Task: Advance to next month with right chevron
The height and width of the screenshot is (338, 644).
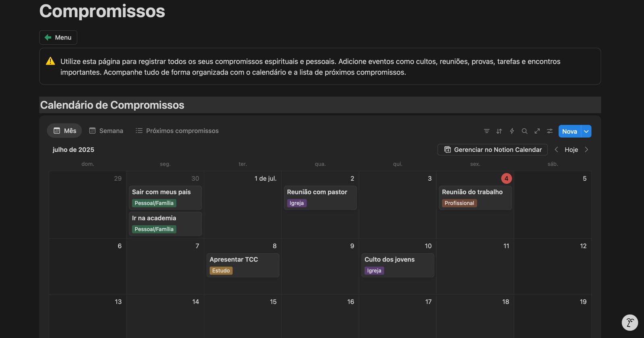Action: pos(586,150)
